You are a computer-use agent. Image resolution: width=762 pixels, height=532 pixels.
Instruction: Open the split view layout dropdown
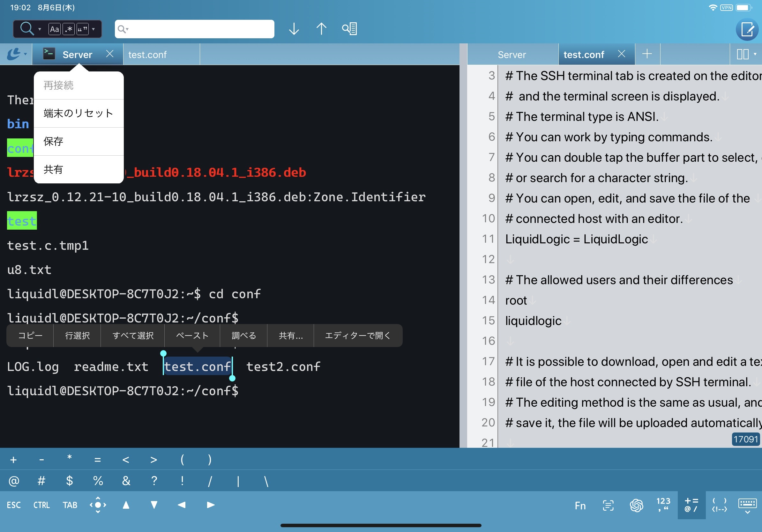746,54
